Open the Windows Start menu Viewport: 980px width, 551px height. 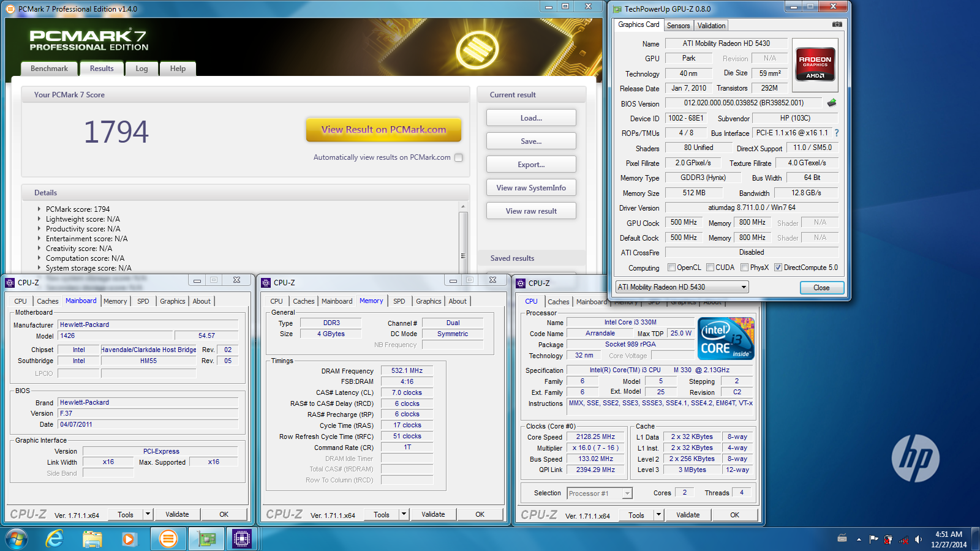(x=17, y=539)
